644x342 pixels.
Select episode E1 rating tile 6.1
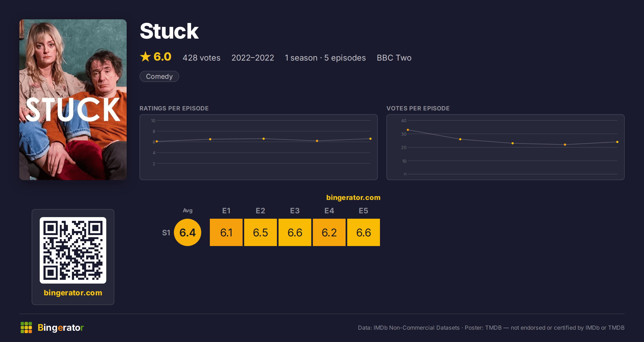pos(226,232)
